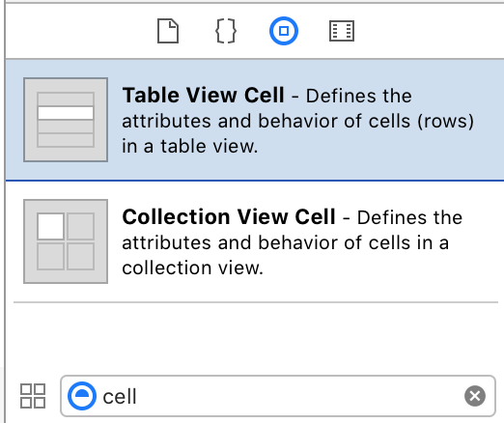504x423 pixels.
Task: Show the File Template library
Action: 168,31
